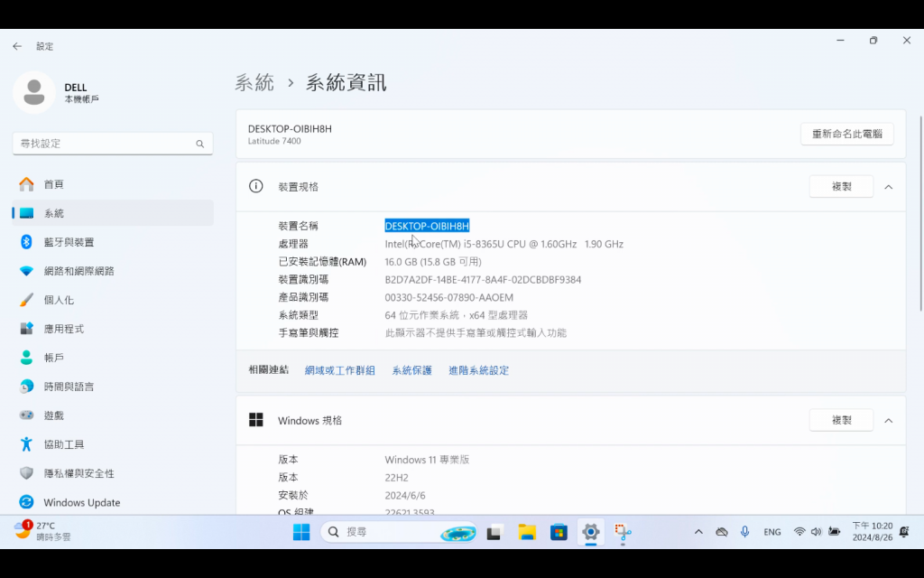Viewport: 924px width, 578px height.
Task: Click the settings page vertical scrollbar
Action: tap(921, 213)
